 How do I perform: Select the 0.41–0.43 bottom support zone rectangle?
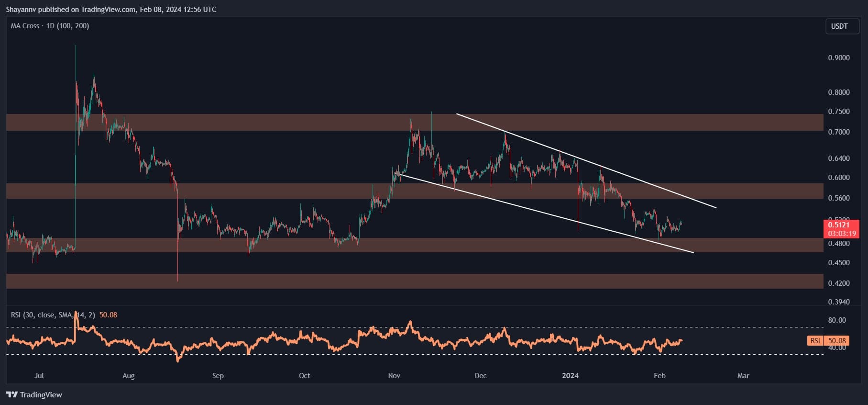[415, 281]
